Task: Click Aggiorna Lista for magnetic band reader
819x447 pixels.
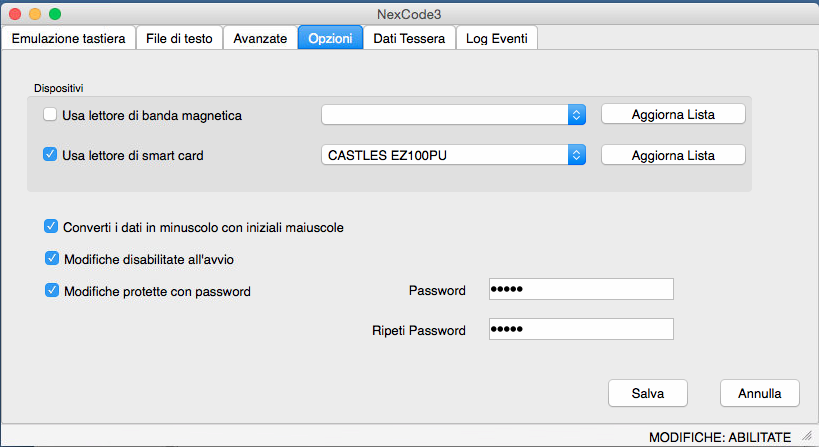Action: [x=673, y=115]
